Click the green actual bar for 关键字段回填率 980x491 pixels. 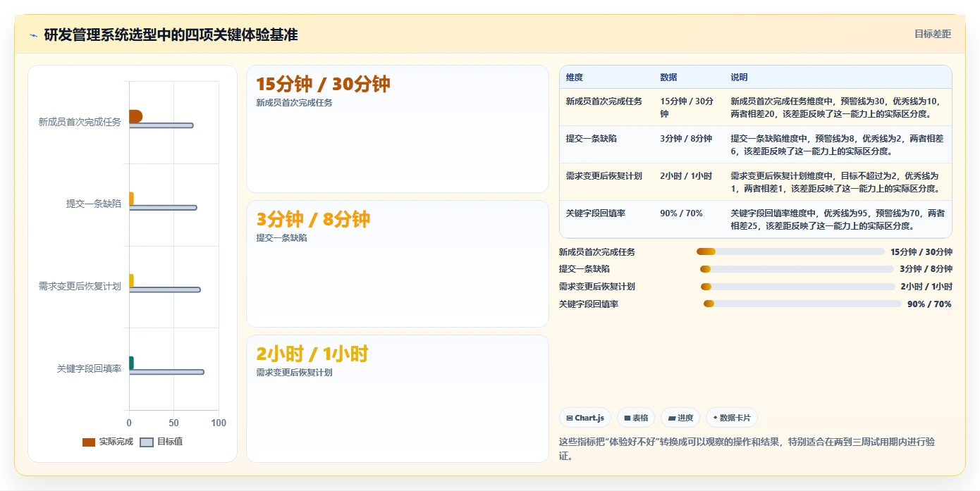[131, 363]
